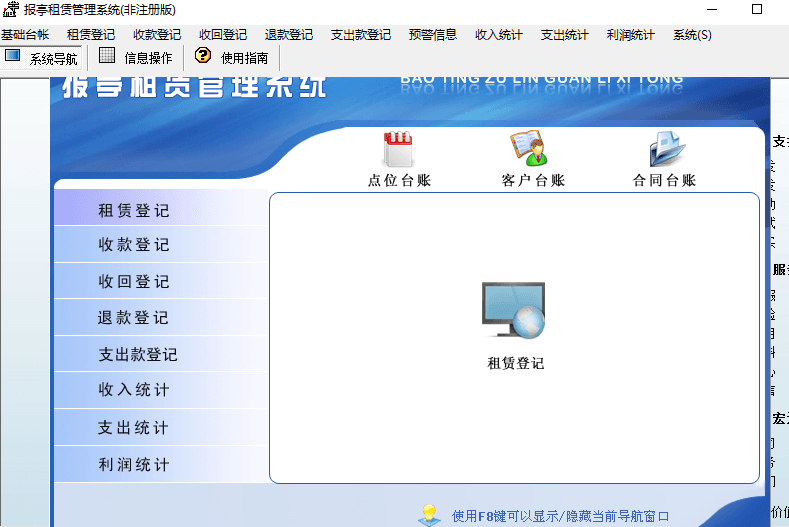Open 支出款登记 from the sidebar
The height and width of the screenshot is (527, 789).
(138, 355)
